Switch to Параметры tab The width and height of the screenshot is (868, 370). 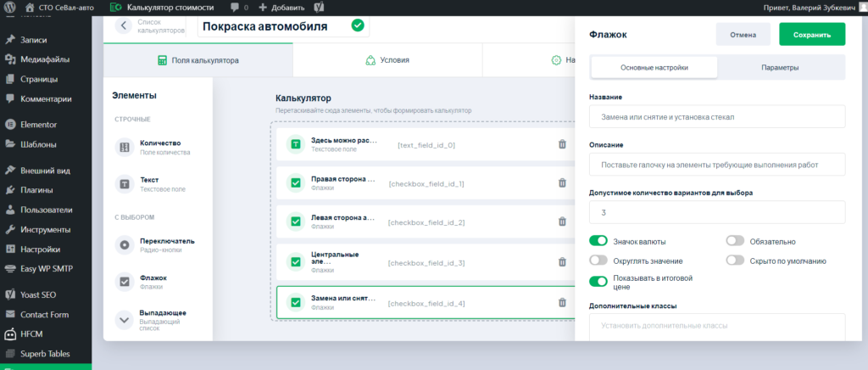click(780, 68)
